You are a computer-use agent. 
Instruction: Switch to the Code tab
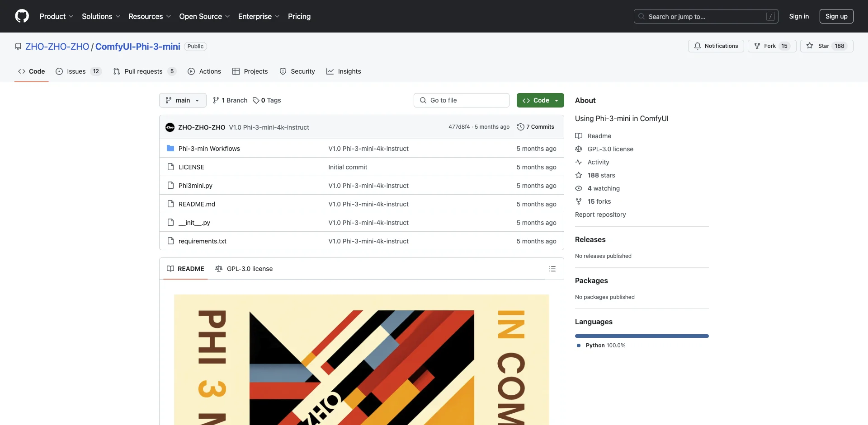tap(31, 71)
